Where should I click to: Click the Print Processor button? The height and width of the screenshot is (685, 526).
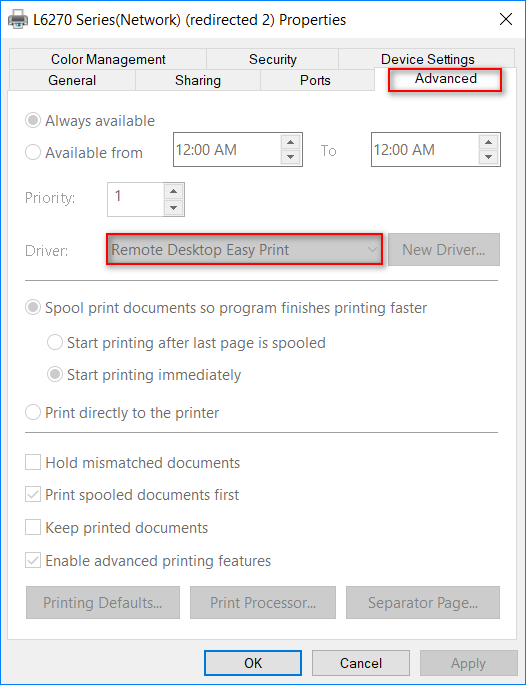click(263, 602)
